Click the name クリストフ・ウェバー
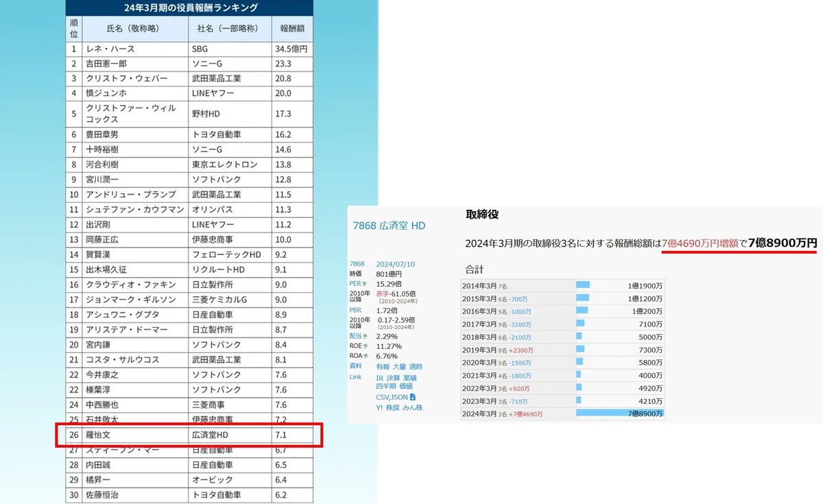This screenshot has width=823, height=504. coord(126,78)
